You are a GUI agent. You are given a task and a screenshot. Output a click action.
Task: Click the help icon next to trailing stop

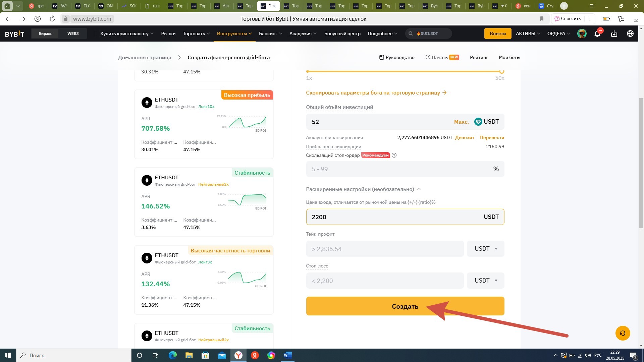pos(394,155)
